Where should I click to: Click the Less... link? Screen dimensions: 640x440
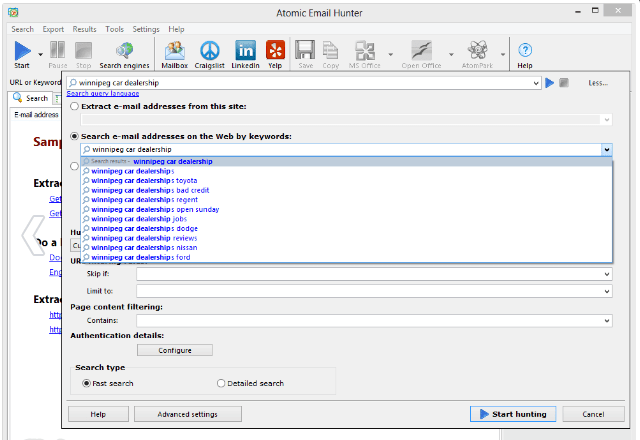[x=598, y=83]
